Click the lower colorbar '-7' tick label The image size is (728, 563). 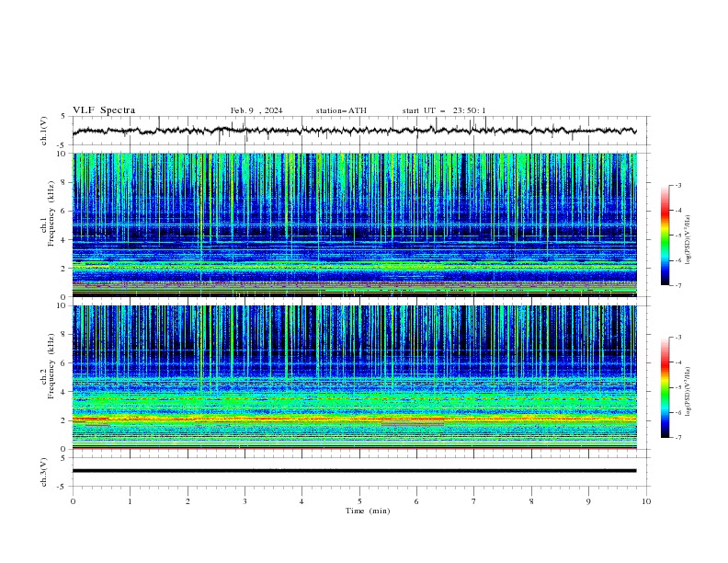coord(678,437)
